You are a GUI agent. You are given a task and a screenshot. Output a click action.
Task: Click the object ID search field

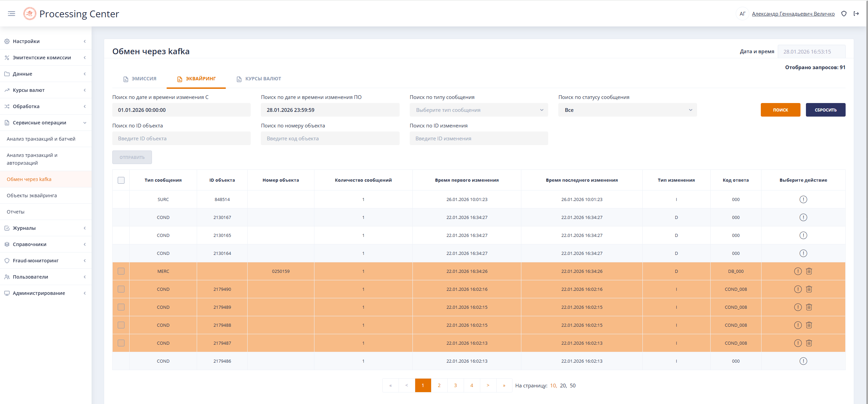point(181,138)
